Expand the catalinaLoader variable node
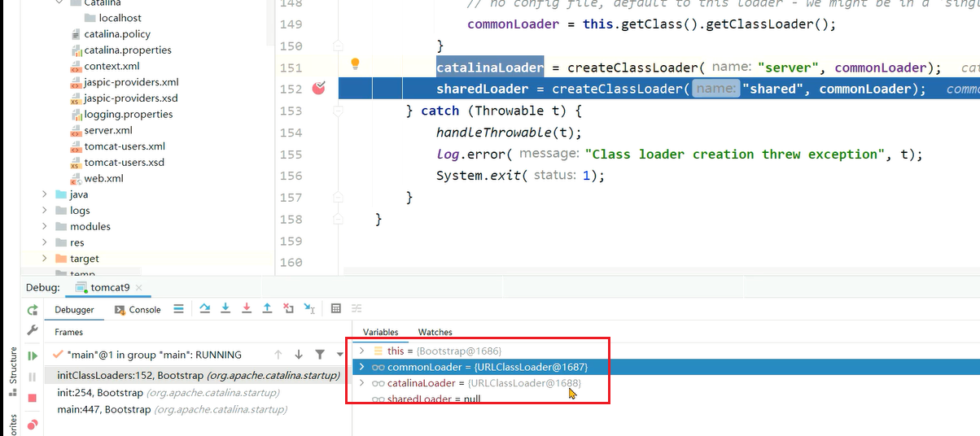Screen dimensions: 980x436 361,383
